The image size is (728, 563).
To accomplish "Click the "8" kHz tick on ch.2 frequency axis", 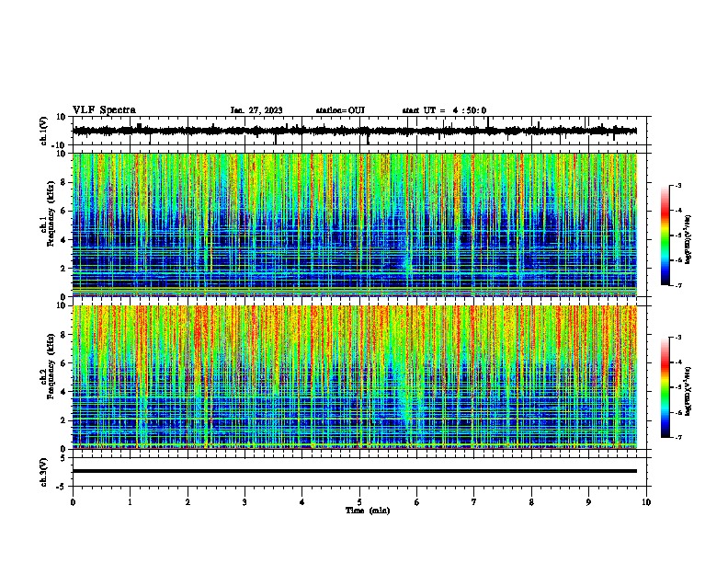I will tap(63, 335).
